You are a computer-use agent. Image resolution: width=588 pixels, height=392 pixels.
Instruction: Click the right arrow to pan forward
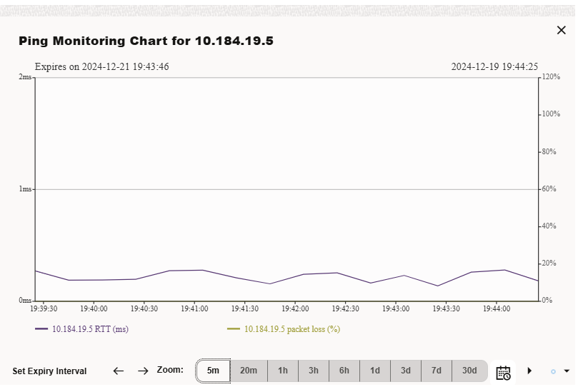[x=143, y=371]
